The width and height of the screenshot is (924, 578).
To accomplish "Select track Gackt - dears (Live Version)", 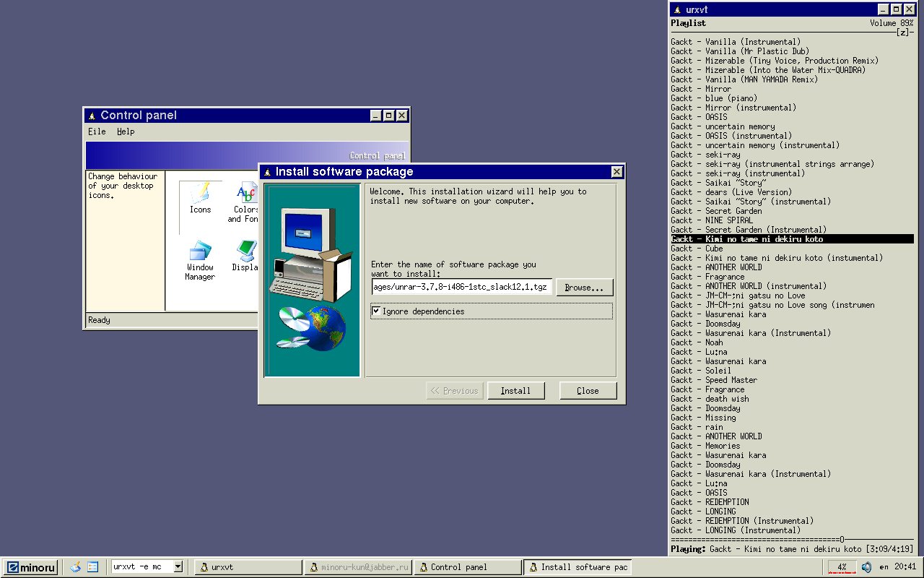I will tap(731, 192).
